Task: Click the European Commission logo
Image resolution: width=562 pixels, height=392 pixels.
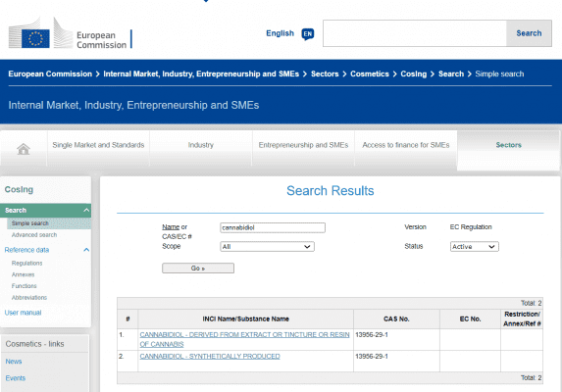Action: coord(71,33)
